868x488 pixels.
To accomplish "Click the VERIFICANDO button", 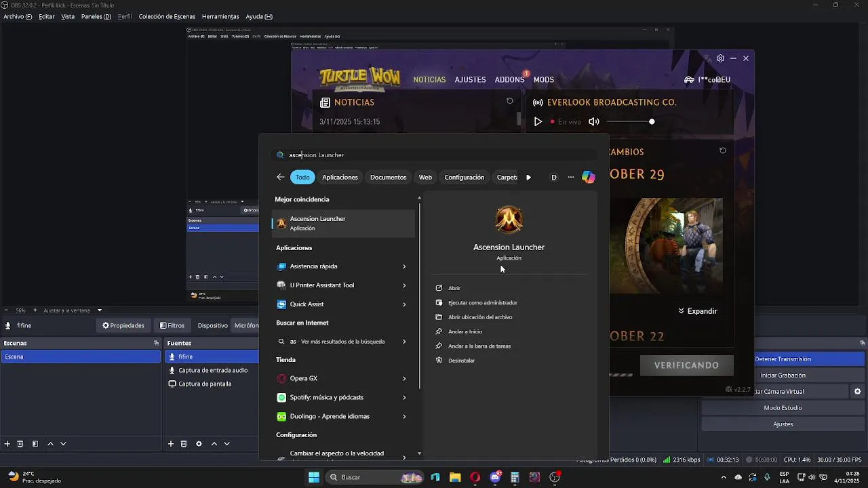I will click(686, 365).
